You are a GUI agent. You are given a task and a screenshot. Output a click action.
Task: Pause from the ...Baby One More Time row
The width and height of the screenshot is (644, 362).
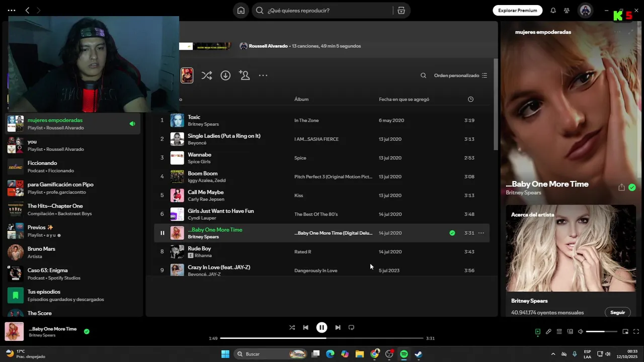tap(162, 233)
